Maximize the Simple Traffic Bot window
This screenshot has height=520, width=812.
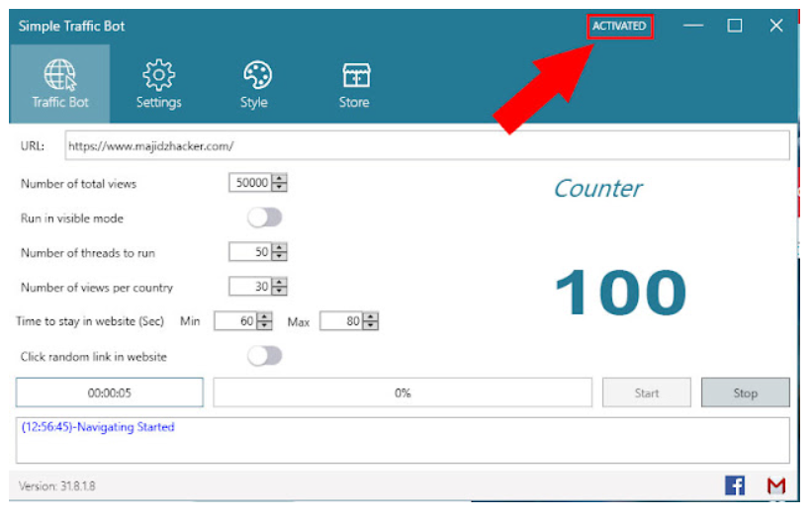click(x=735, y=26)
